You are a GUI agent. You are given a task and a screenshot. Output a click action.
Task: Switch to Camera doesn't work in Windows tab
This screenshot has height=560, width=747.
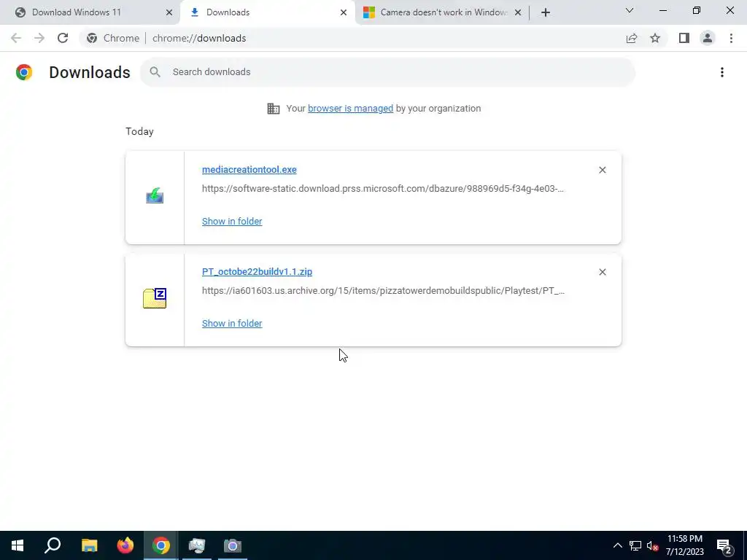point(442,12)
